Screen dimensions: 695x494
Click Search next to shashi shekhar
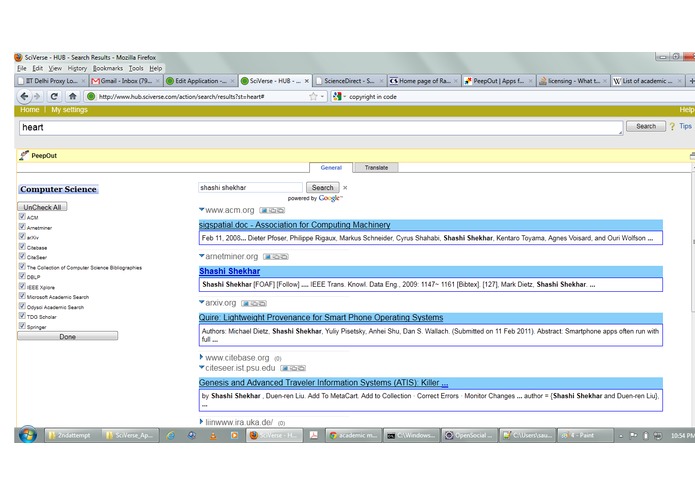point(322,187)
